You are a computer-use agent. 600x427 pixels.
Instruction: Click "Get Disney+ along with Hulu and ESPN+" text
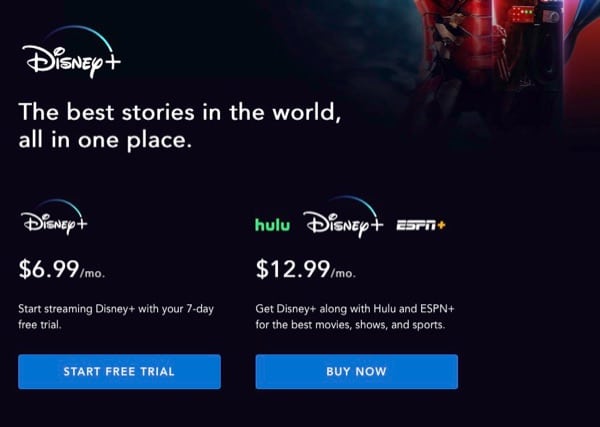(355, 309)
